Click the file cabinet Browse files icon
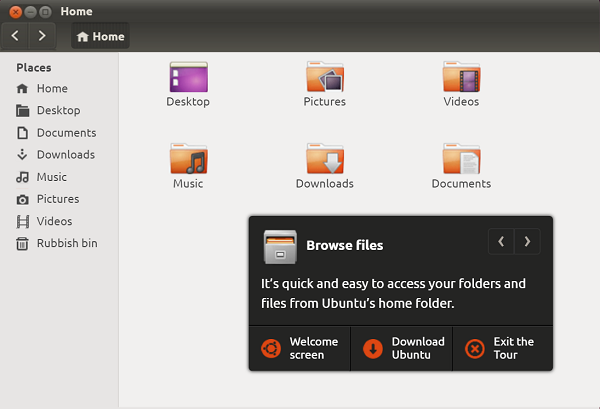The width and height of the screenshot is (600, 409). 280,247
